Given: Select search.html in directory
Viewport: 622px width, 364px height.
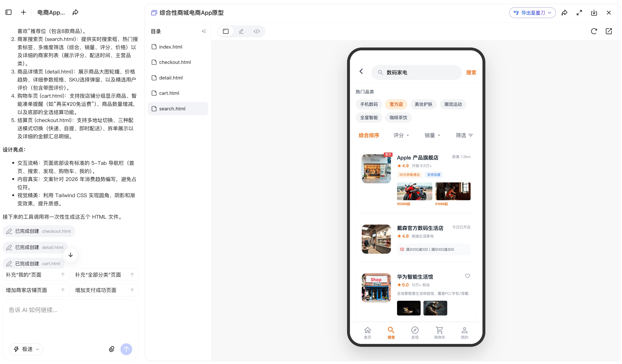Looking at the screenshot, I should 178,109.
